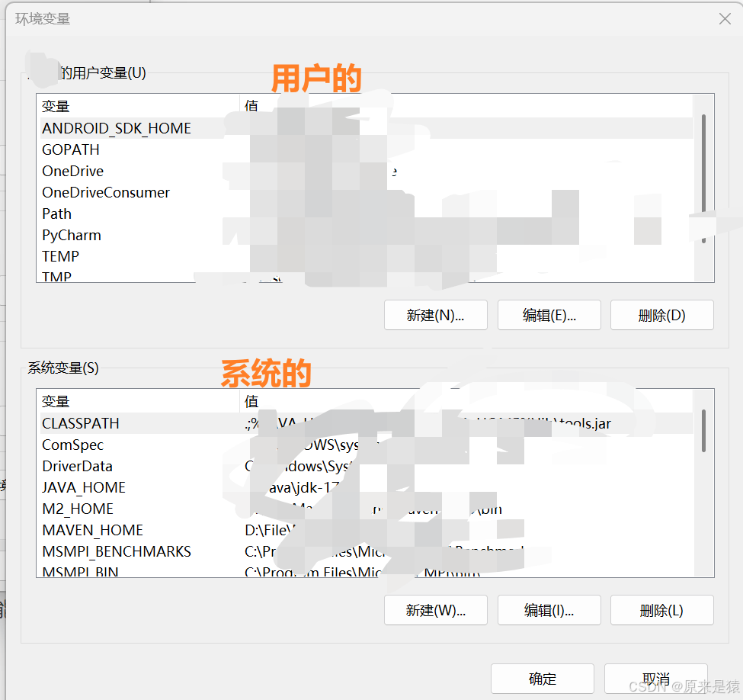Select the PyCharm user variable
743x700 pixels.
coord(72,235)
